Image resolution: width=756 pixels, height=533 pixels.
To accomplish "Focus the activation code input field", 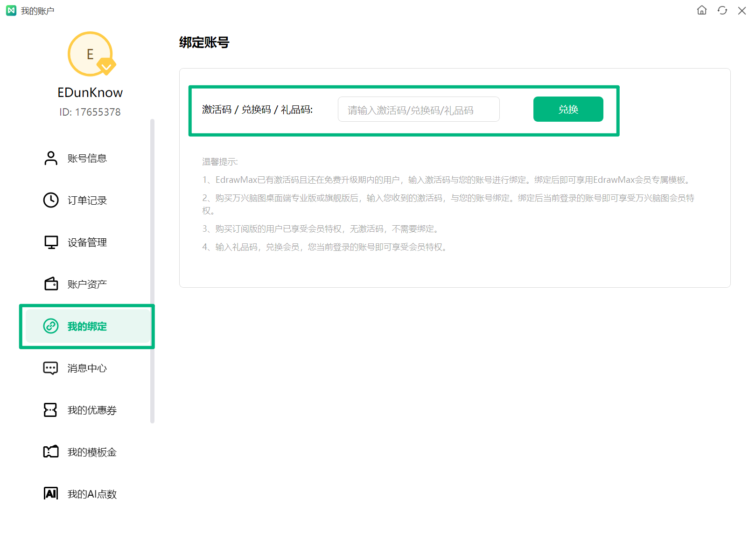I will coord(419,109).
